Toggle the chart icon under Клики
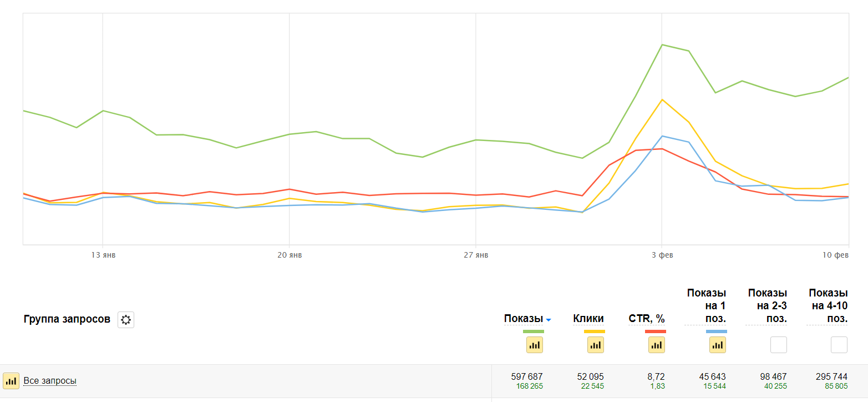The height and width of the screenshot is (402, 868). pos(596,345)
